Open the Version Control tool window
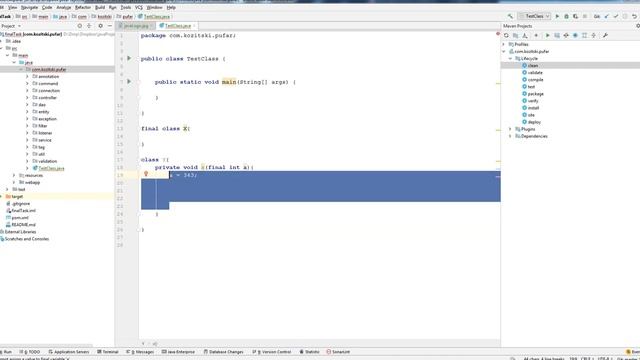This screenshot has width=640, height=360. pos(271,351)
